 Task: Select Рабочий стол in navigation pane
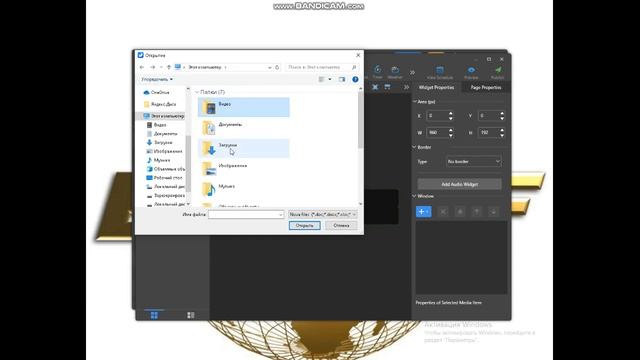pyautogui.click(x=164, y=178)
